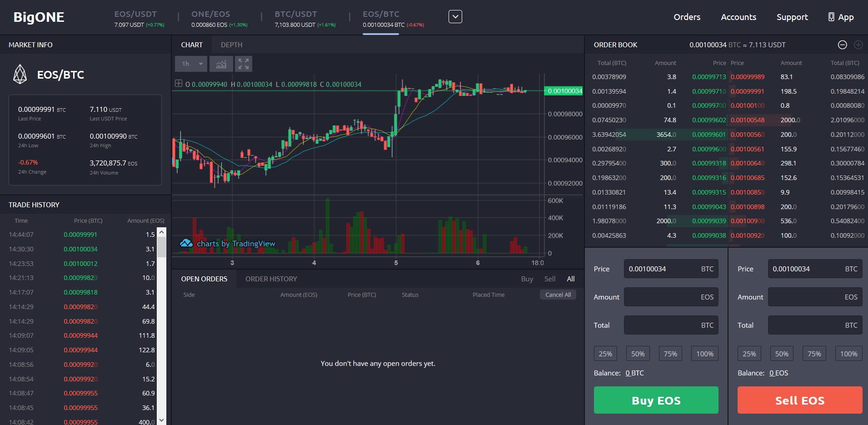This screenshot has height=425, width=868.
Task: Toggle fullscreen chart mode
Action: (x=244, y=64)
